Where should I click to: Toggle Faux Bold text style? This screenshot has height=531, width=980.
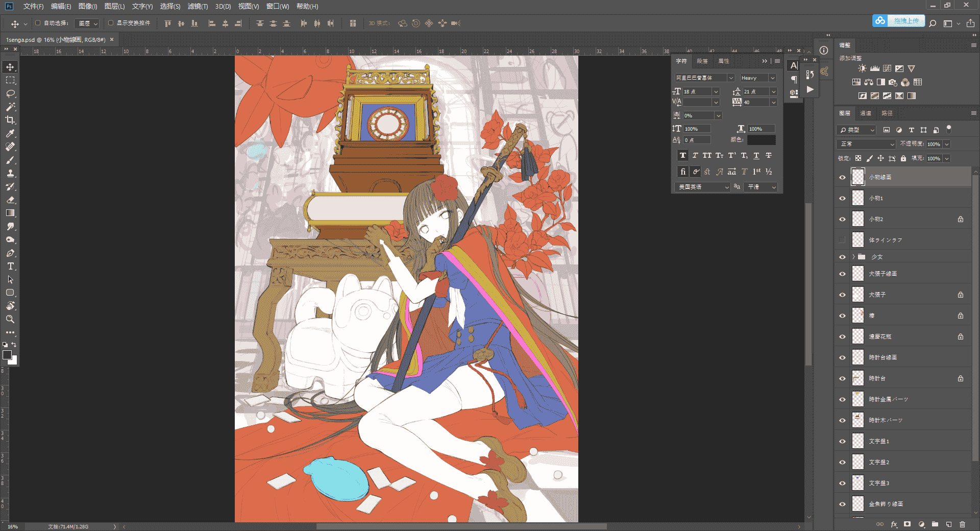pos(682,156)
